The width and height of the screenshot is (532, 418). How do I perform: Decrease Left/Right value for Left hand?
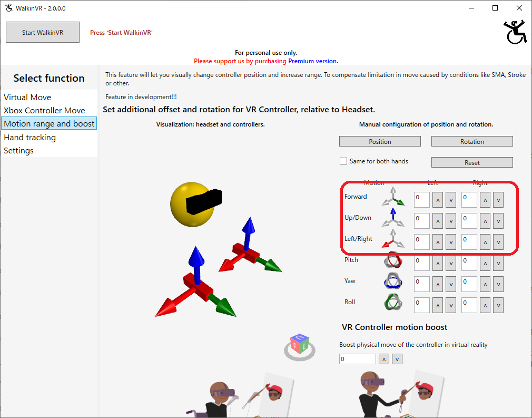point(451,242)
